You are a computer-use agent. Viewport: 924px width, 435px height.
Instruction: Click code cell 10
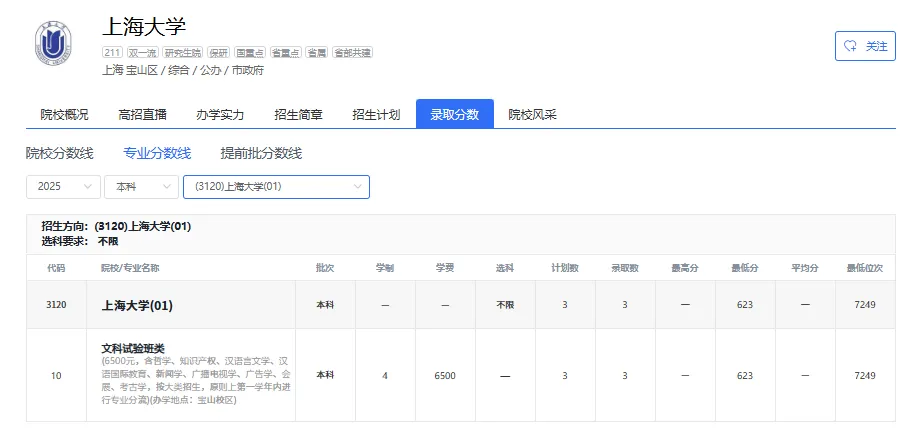56,375
